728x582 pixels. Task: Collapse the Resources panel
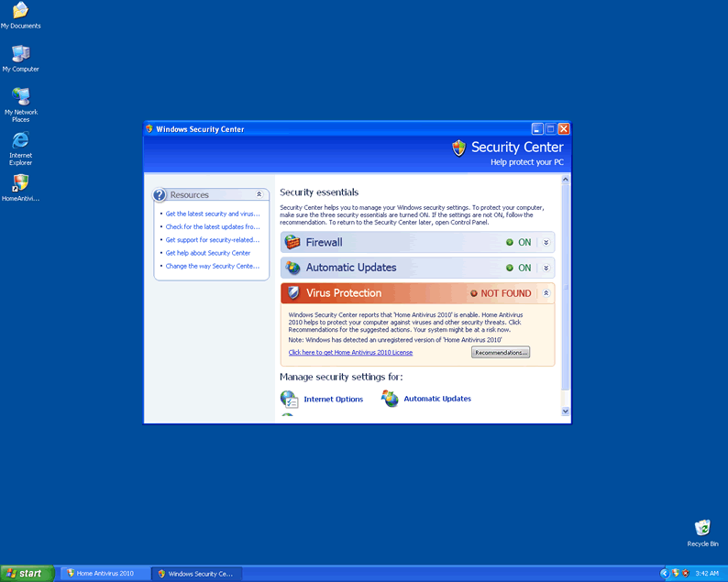259,195
